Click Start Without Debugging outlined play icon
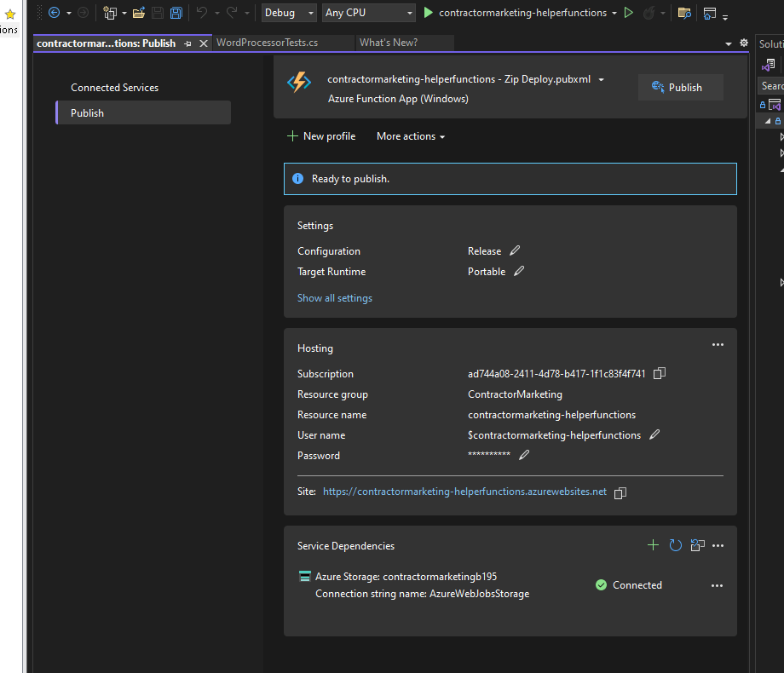The width and height of the screenshot is (784, 673). (x=629, y=13)
